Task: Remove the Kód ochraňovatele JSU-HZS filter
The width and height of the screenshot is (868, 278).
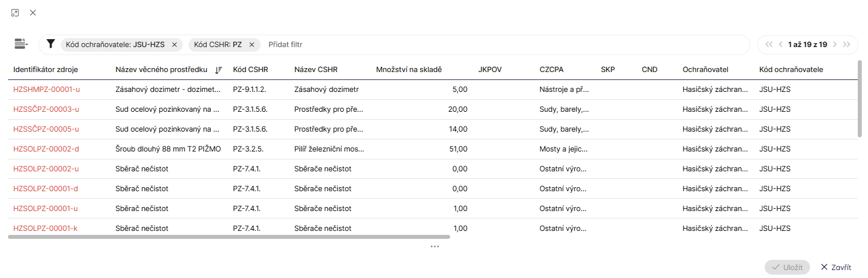Action: pyautogui.click(x=174, y=45)
